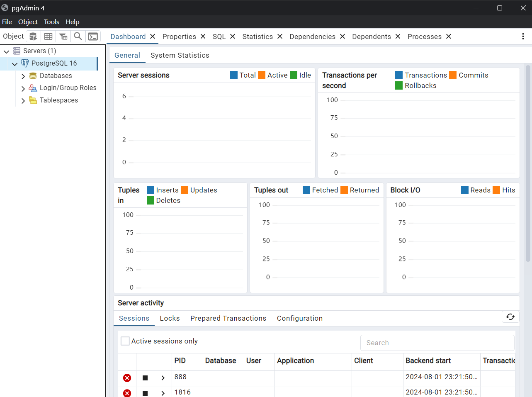Open the File menu

[7, 22]
